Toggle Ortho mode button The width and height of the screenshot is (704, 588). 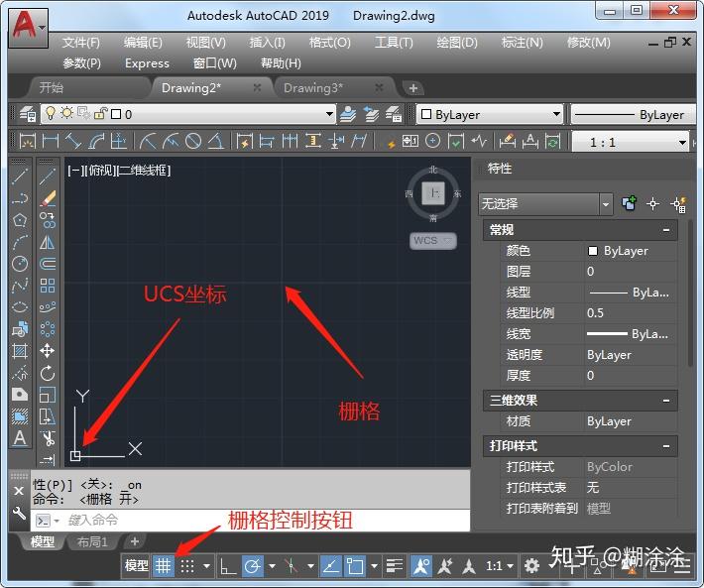[x=228, y=566]
